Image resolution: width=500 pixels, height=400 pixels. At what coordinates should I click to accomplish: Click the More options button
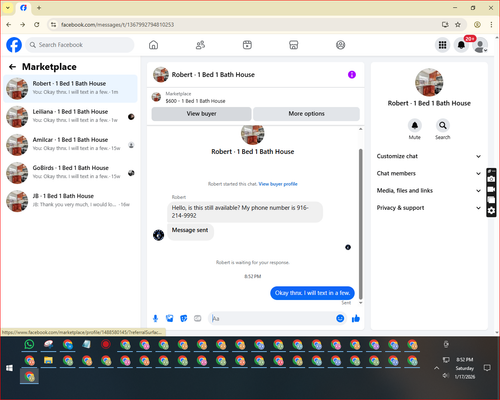(306, 114)
